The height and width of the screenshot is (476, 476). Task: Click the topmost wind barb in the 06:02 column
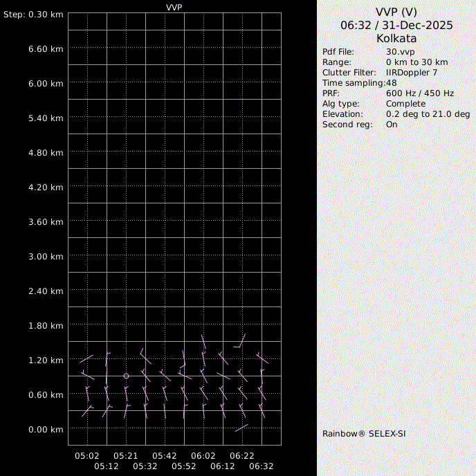[203, 342]
